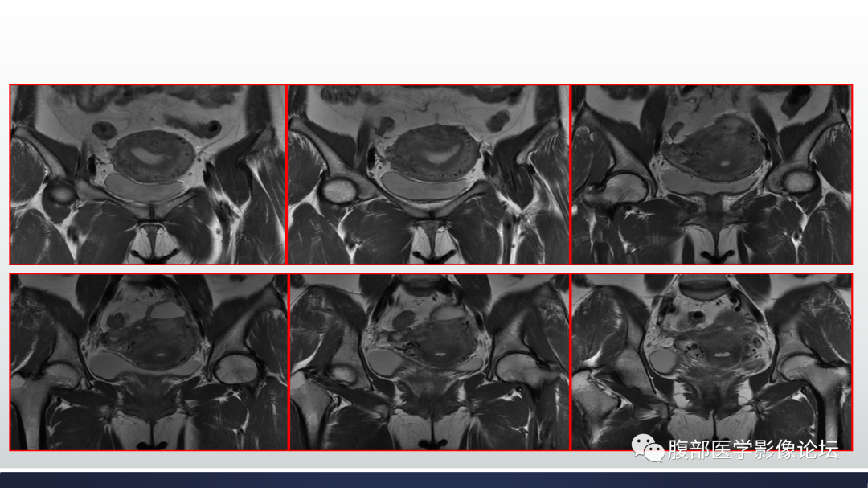Select the bottom-middle pelvic MRI image
This screenshot has width=868, height=488.
pyautogui.click(x=429, y=362)
